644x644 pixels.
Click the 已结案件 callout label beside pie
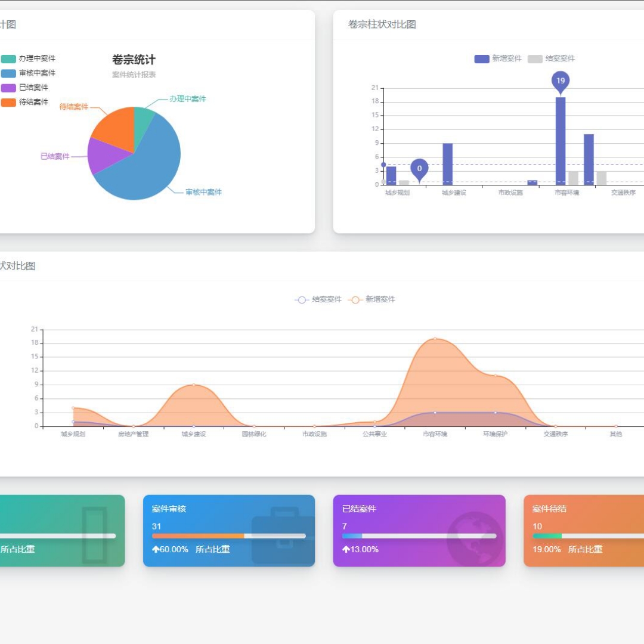pos(55,156)
